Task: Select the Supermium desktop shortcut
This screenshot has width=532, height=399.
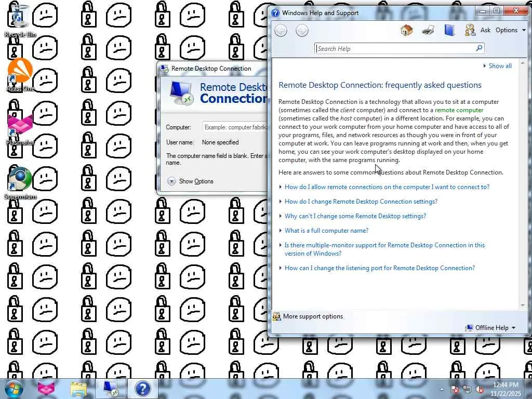Action: coord(20,182)
